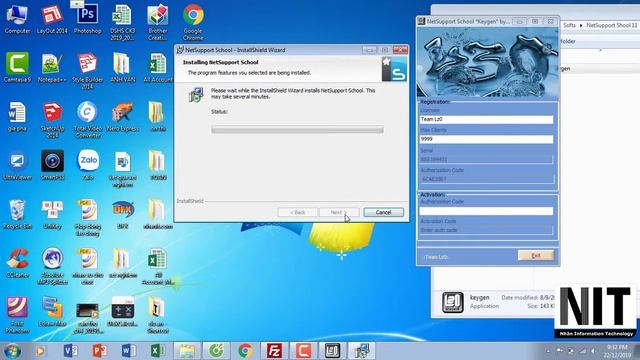Click the Back button in InstallShield Wizard
Screen dimensions: 640x360
(297, 212)
